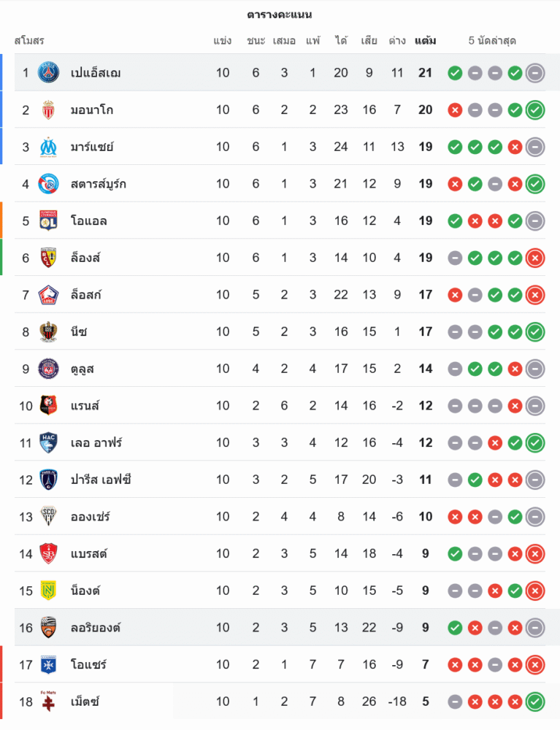Open the ล็อสก์ team link
This screenshot has width=560, height=730.
click(86, 295)
